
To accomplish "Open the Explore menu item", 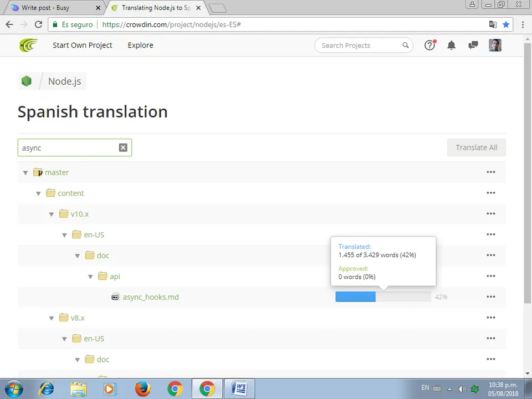I will pos(140,45).
